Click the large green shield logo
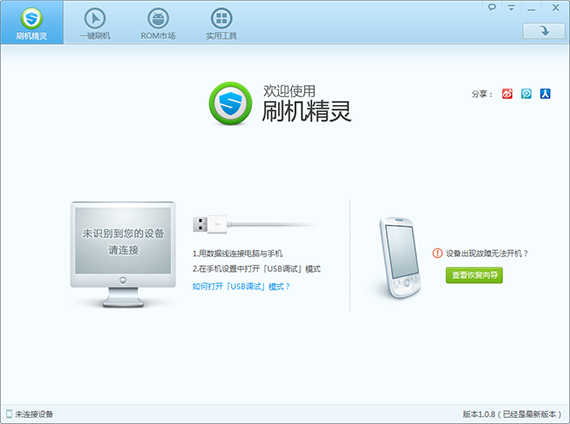Viewport: 570px width, 424px height. 230,103
